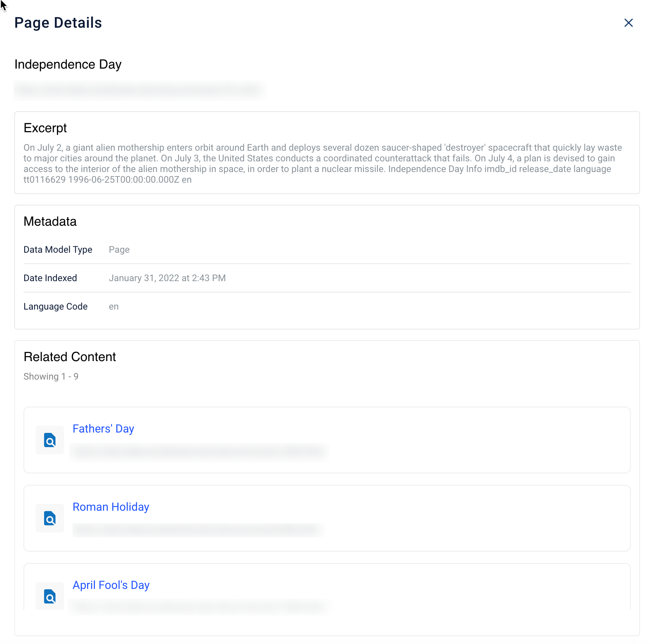The image size is (650, 644).
Task: Open the Roman Holiday related page
Action: [x=111, y=507]
